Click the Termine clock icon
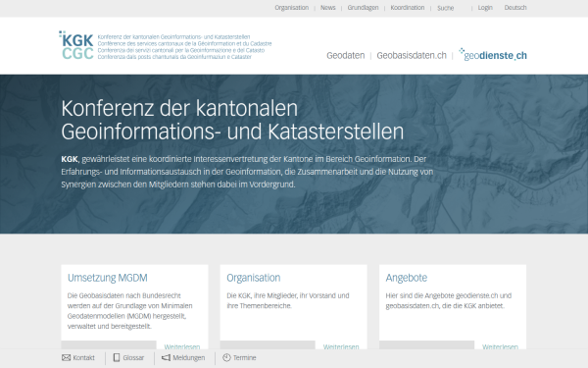This screenshot has width=588, height=368. point(226,357)
